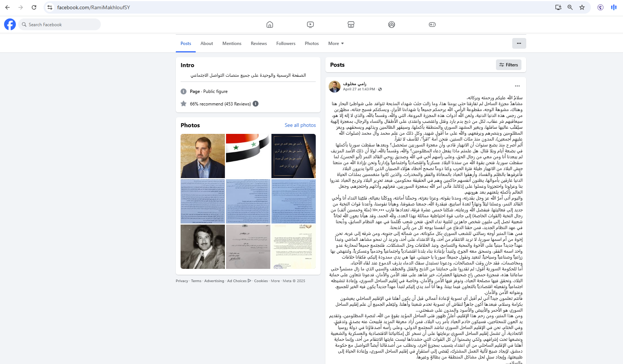The height and width of the screenshot is (364, 623).
Task: Click the Filters button in Posts
Action: coord(509,65)
